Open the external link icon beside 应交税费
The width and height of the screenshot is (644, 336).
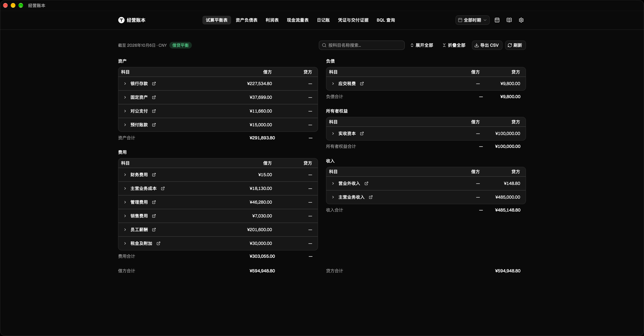pos(362,84)
